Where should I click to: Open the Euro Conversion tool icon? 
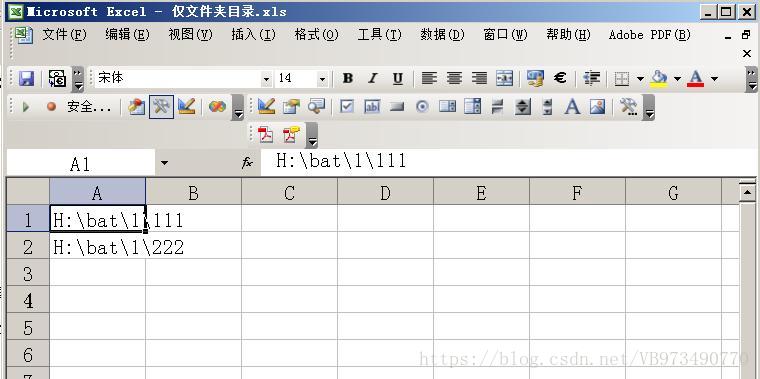[x=57, y=78]
